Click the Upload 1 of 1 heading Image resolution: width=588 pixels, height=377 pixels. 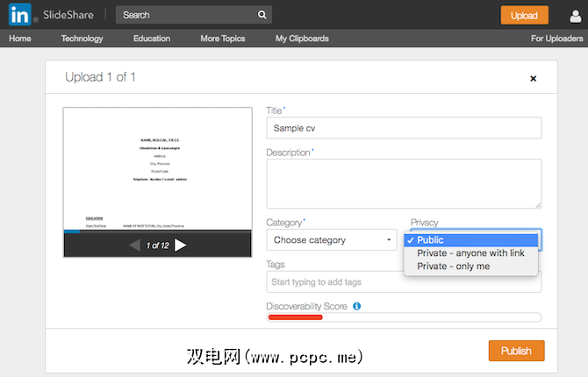tap(100, 77)
